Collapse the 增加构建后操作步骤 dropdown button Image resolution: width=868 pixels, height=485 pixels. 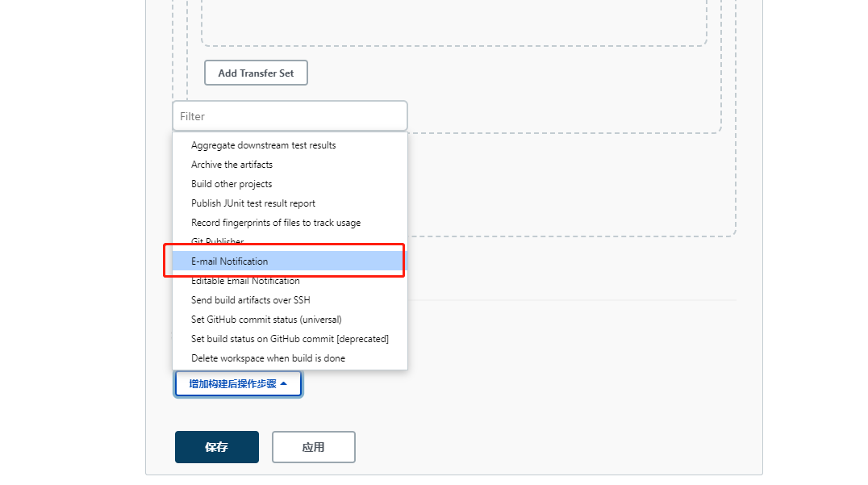238,384
